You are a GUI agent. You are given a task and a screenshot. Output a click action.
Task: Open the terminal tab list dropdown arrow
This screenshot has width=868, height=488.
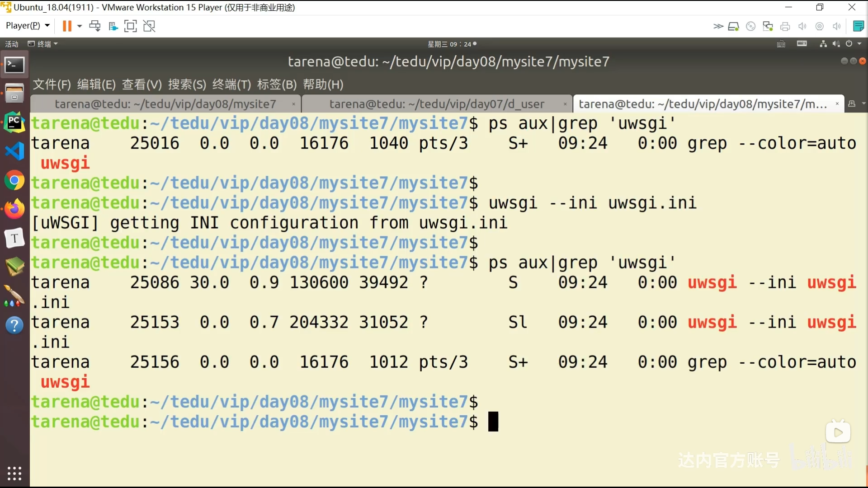click(x=864, y=104)
